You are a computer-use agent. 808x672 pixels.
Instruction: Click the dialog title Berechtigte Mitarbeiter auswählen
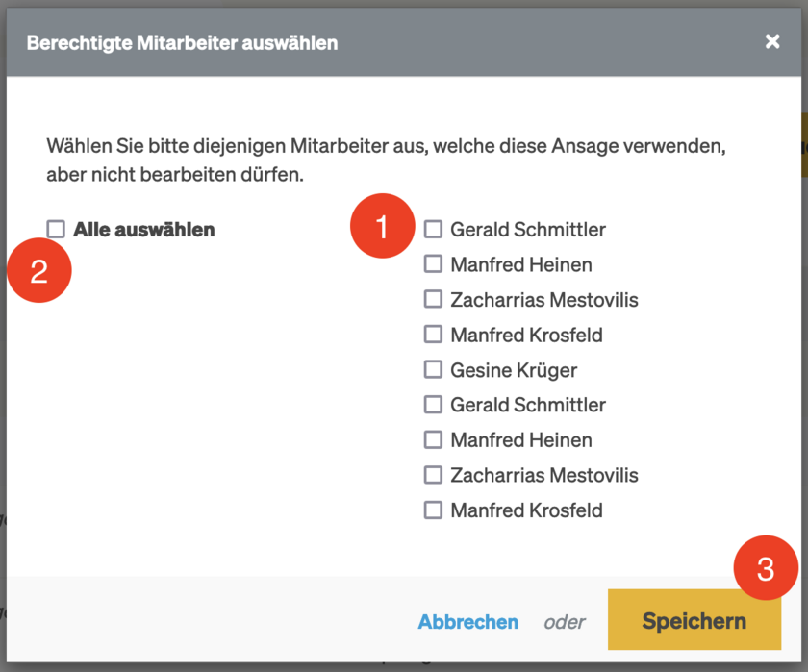pos(182,42)
